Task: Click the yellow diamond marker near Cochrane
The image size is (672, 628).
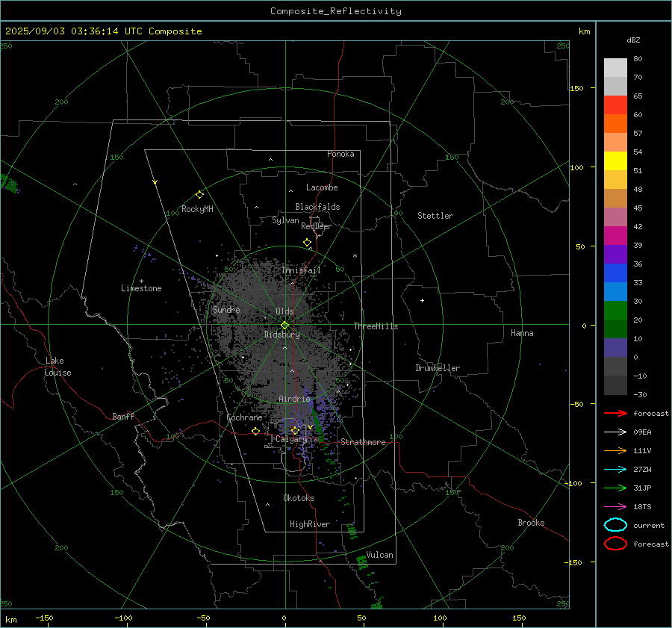Action: pyautogui.click(x=256, y=432)
